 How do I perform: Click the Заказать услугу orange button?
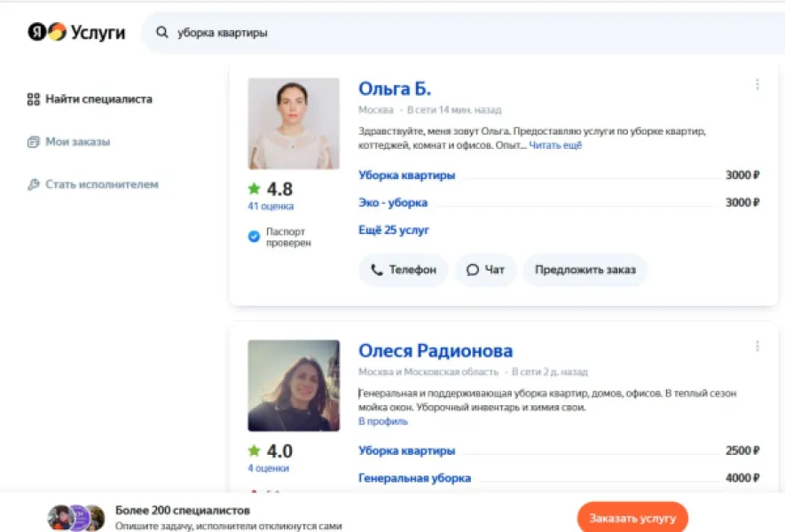632,518
